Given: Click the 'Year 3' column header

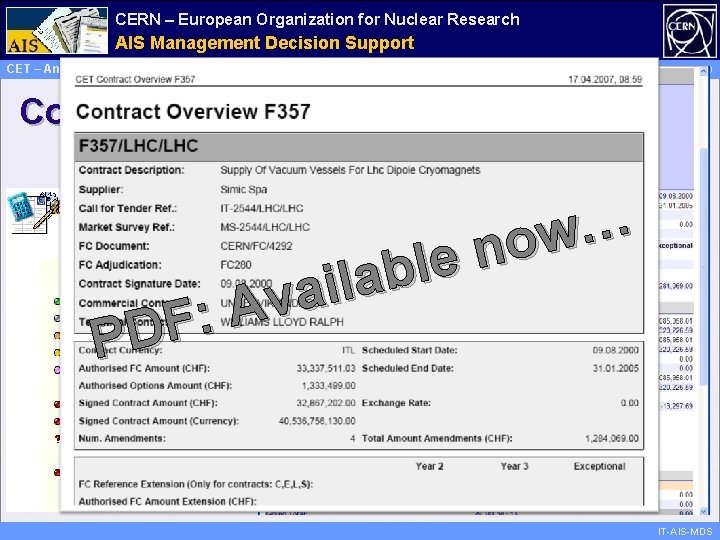Looking at the screenshot, I should click(514, 467).
